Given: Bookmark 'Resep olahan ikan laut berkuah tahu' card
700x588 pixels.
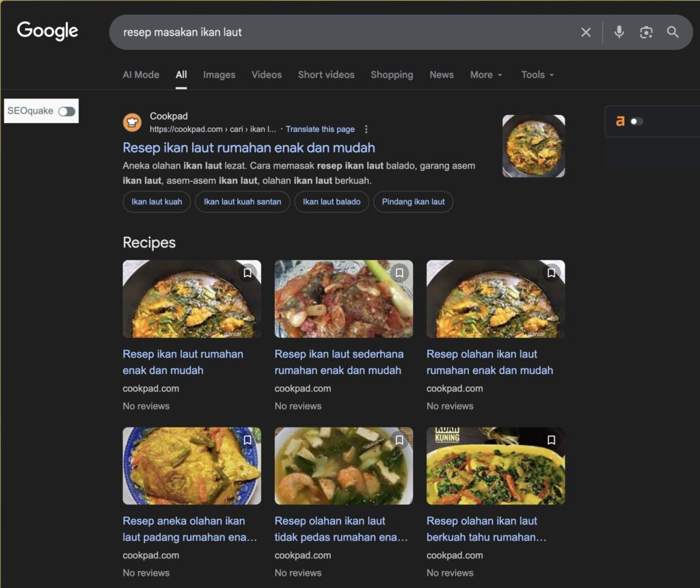Looking at the screenshot, I should (x=552, y=440).
